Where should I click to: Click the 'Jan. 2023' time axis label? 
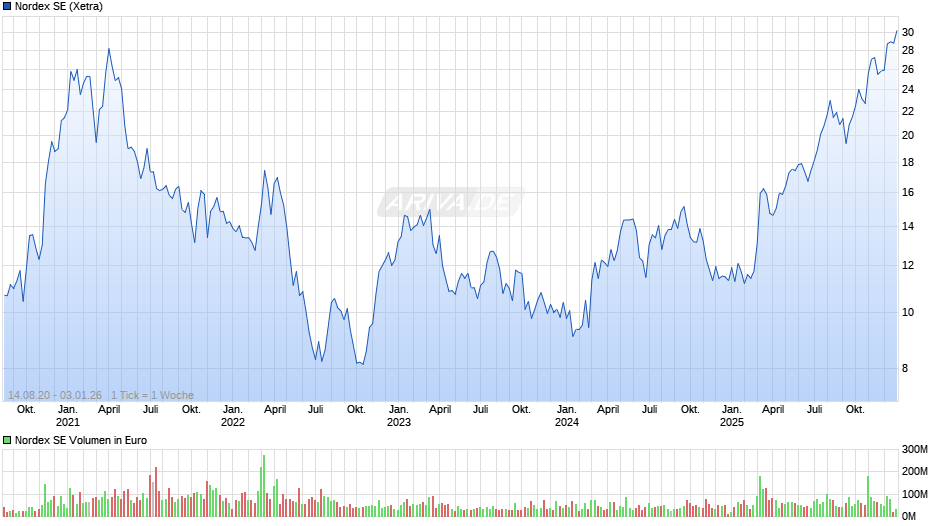(x=399, y=416)
